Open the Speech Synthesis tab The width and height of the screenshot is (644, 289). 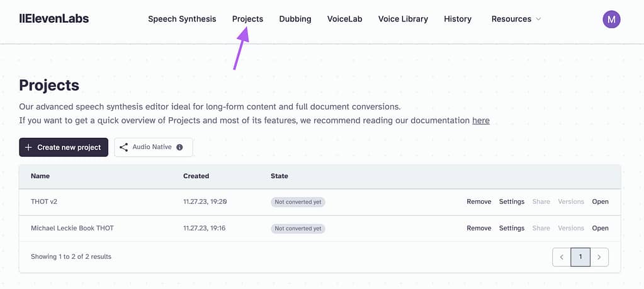tap(182, 19)
